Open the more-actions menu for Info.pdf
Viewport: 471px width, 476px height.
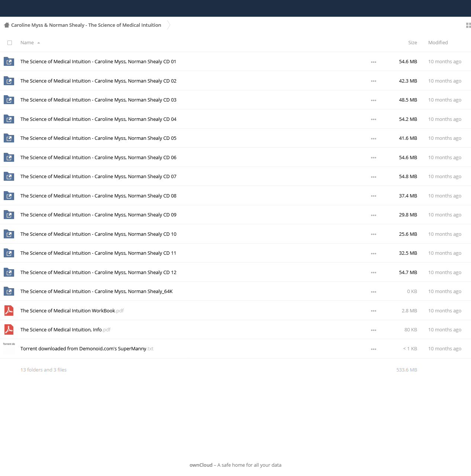click(374, 330)
